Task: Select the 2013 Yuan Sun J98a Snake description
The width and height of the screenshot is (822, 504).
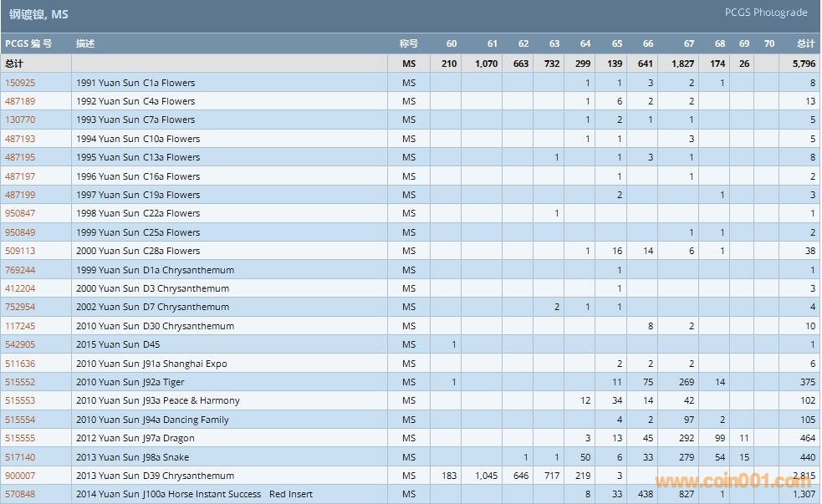Action: pyautogui.click(x=132, y=457)
